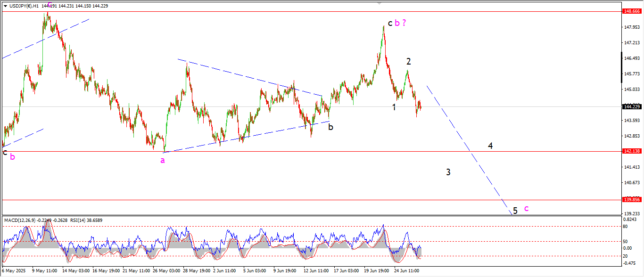Click the black wave label '2'
644x277 pixels.
(409, 61)
